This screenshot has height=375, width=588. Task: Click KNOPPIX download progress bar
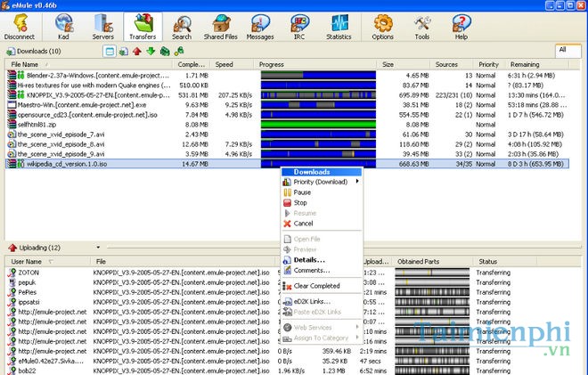tap(318, 95)
